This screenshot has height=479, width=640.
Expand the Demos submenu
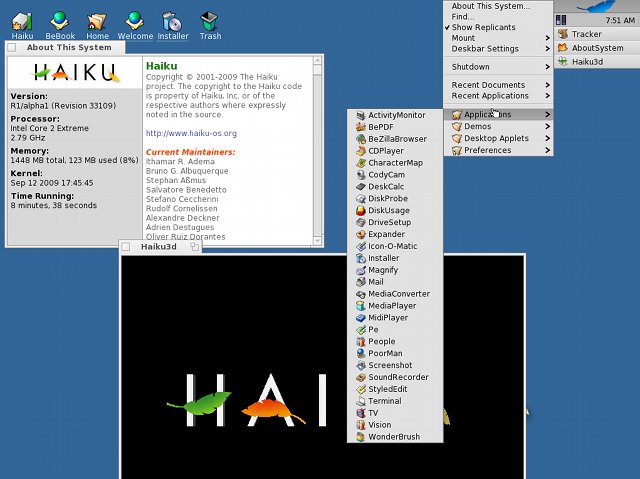[498, 126]
